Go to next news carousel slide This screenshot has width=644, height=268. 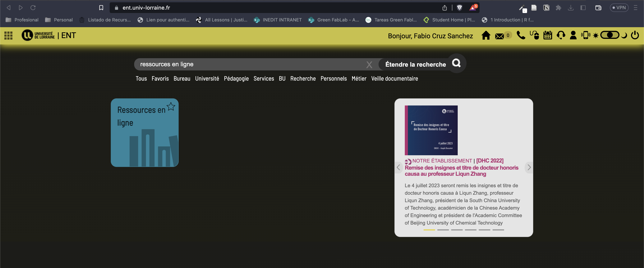coord(529,167)
